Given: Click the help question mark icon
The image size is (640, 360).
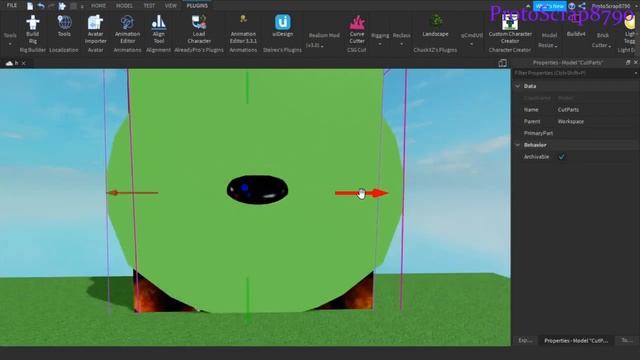Looking at the screenshot, I should point(572,6).
